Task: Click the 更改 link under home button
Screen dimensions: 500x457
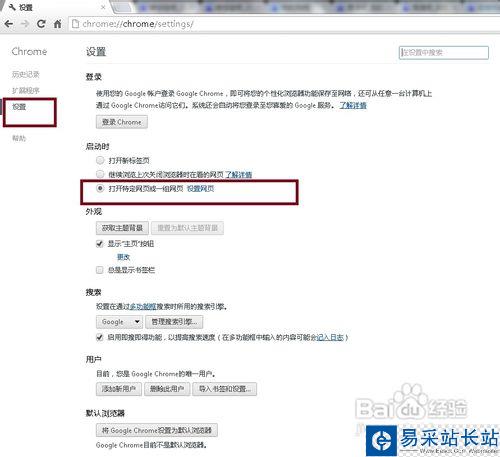Action: point(123,257)
